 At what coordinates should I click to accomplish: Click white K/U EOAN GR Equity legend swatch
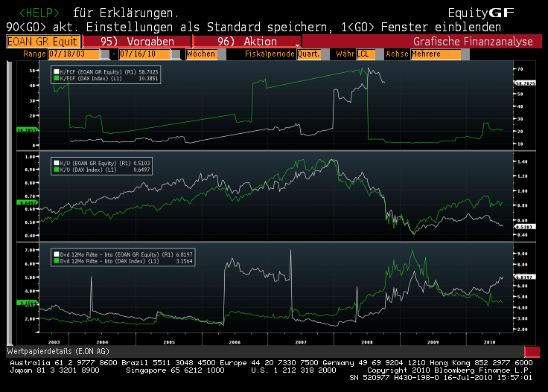coord(57,163)
